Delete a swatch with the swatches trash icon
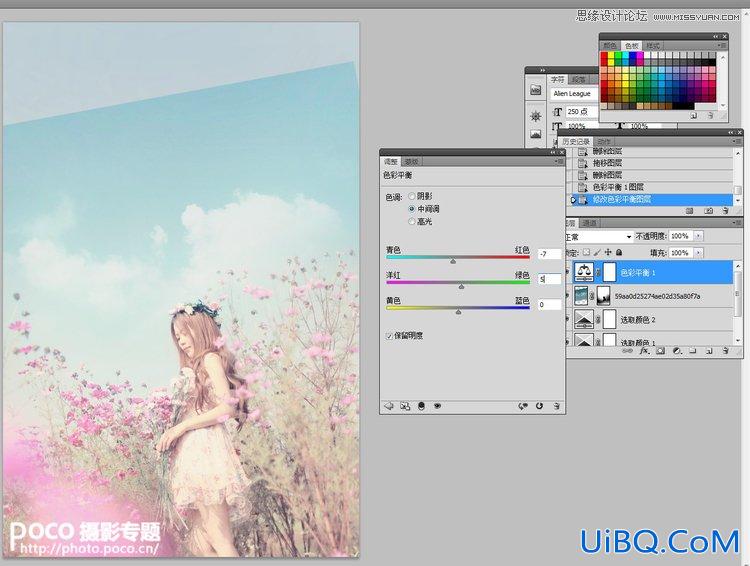The image size is (750, 566). coord(710,116)
